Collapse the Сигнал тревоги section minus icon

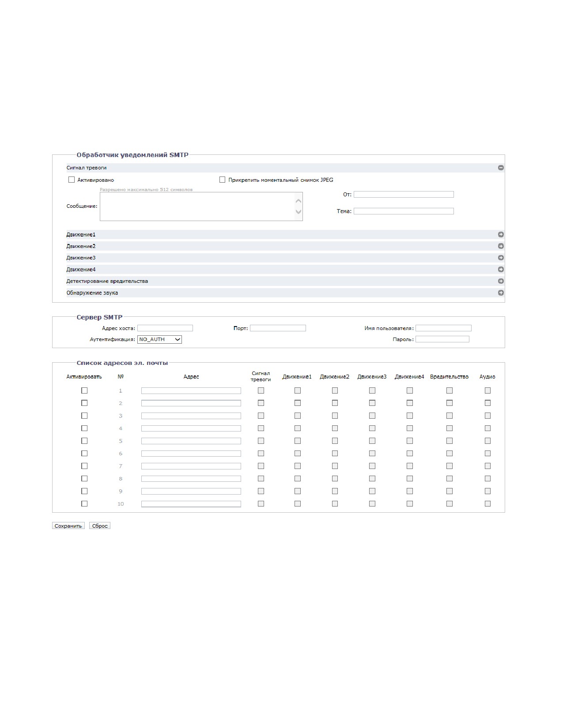click(501, 168)
